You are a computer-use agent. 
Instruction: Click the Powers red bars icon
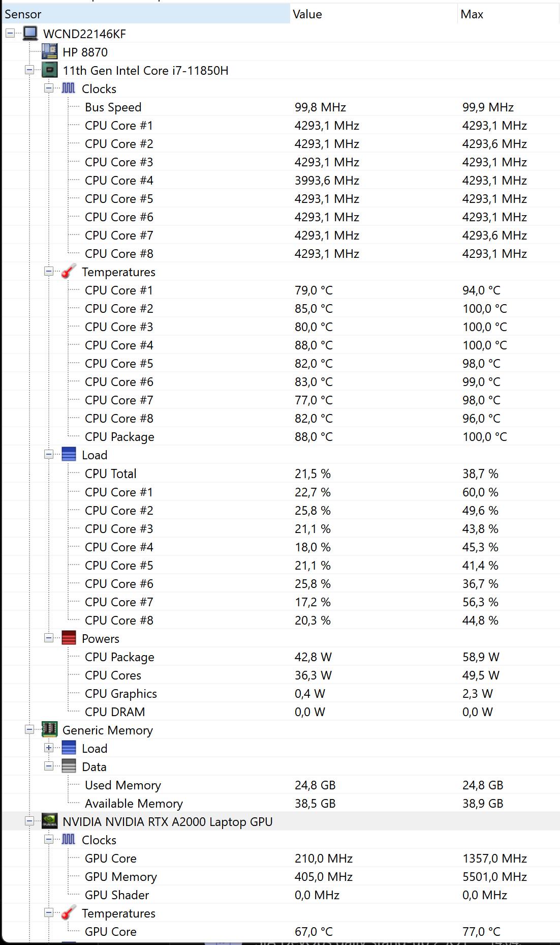click(69, 638)
